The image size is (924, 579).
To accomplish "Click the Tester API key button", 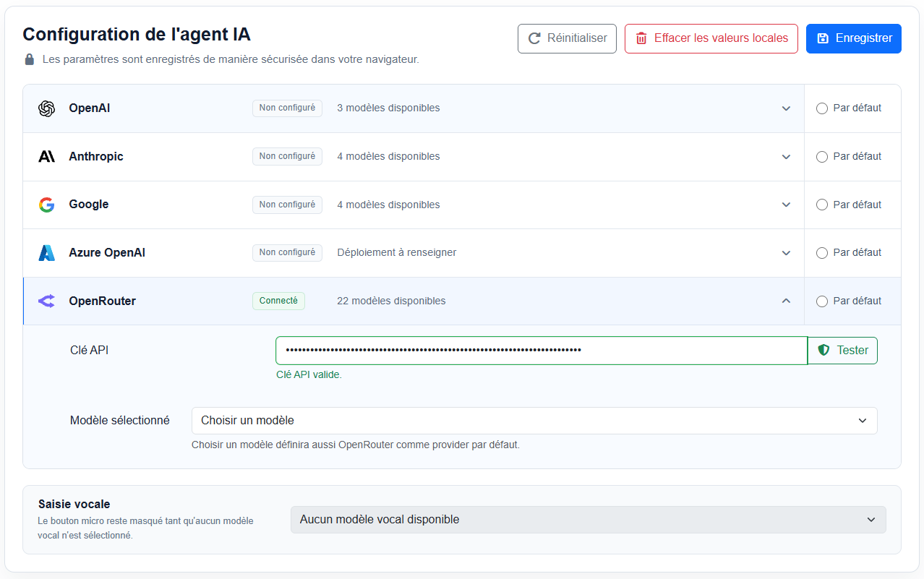I will (842, 351).
